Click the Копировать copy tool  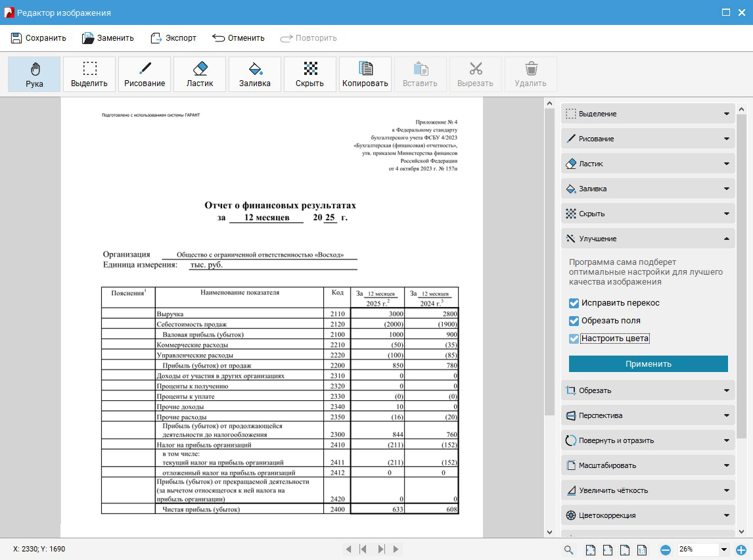click(365, 74)
